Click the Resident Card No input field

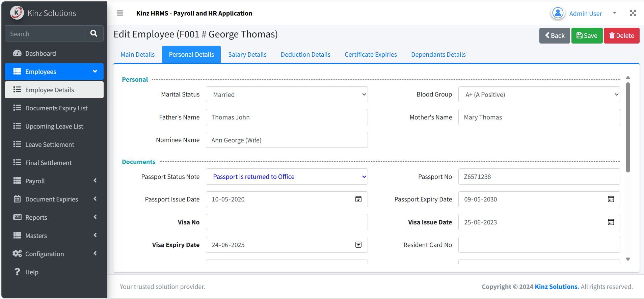coord(539,245)
